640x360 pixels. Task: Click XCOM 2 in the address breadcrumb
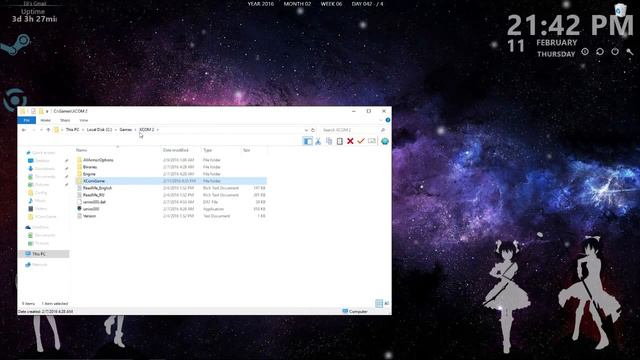coord(147,130)
